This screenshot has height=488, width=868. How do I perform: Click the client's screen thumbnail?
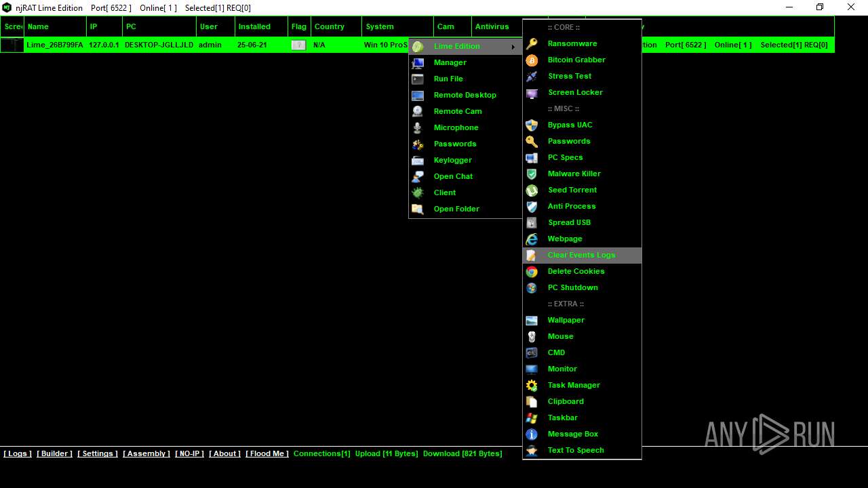12,45
